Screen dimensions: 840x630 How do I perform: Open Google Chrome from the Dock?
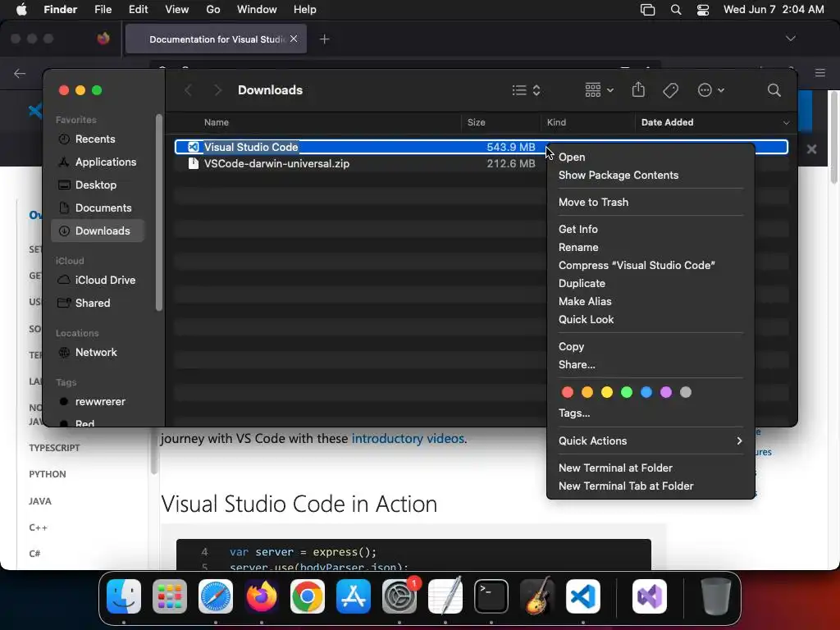(x=308, y=596)
